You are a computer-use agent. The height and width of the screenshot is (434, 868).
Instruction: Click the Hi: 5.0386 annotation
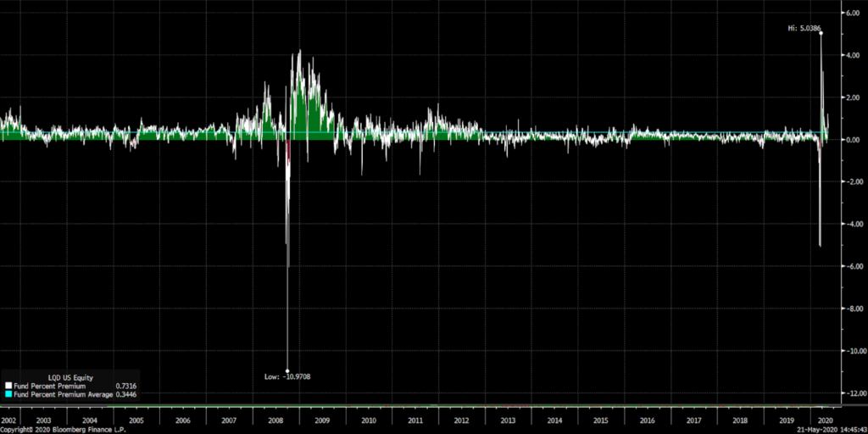click(x=804, y=28)
